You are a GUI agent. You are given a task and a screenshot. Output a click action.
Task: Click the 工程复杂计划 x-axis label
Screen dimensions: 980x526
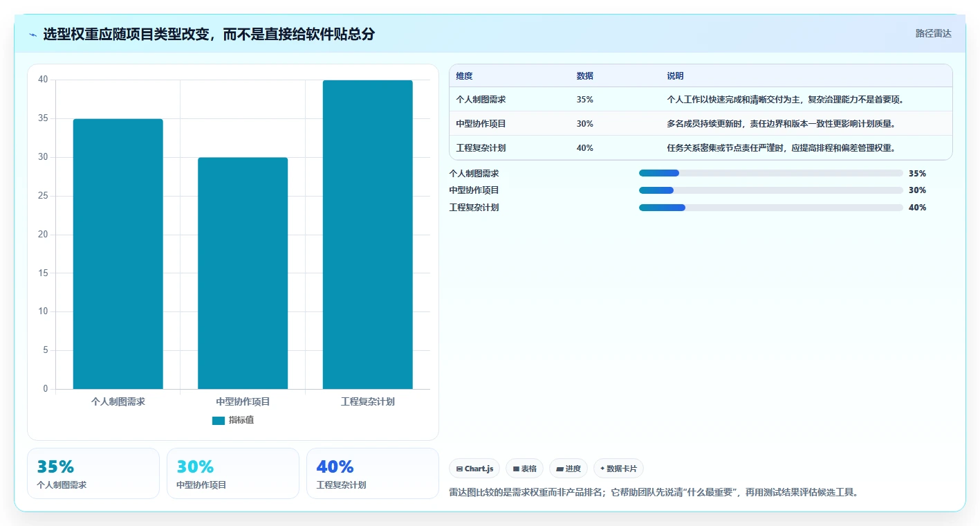coord(368,401)
